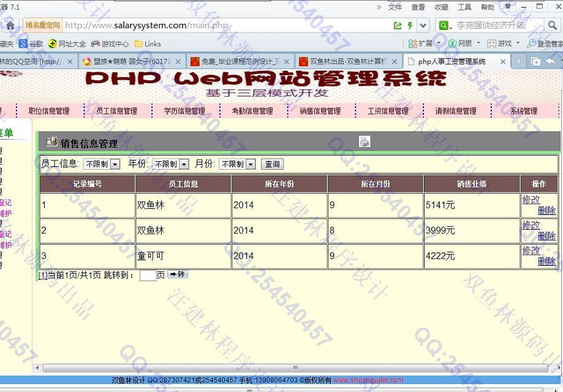This screenshot has width=563, height=392.
Task: Open the 销售信息管理 navigation item
Action: click(x=320, y=111)
